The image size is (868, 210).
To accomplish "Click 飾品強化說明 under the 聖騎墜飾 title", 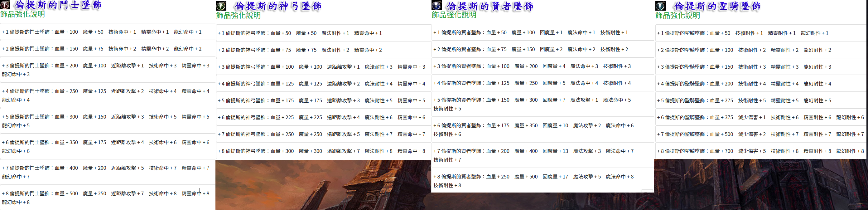I will pyautogui.click(x=678, y=16).
